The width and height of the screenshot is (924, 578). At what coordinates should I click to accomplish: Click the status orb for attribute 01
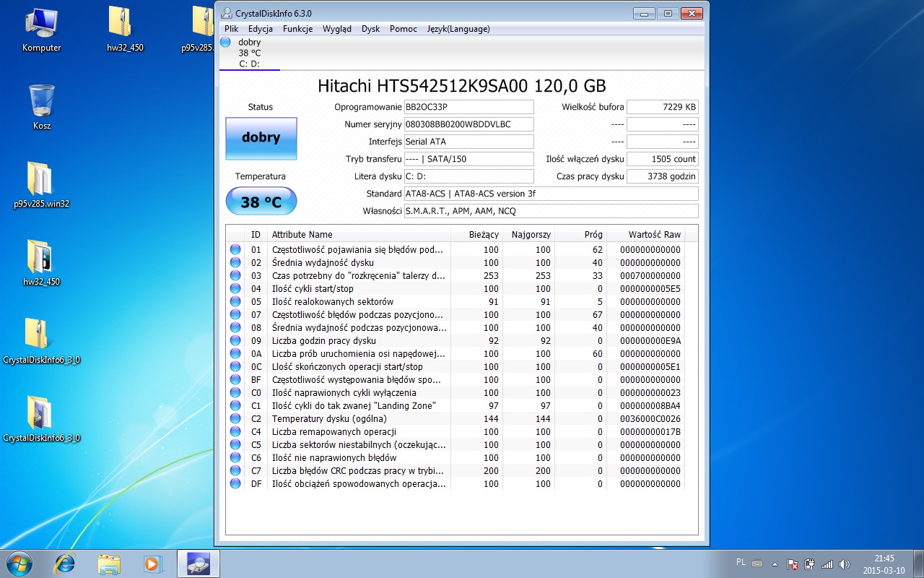click(235, 249)
